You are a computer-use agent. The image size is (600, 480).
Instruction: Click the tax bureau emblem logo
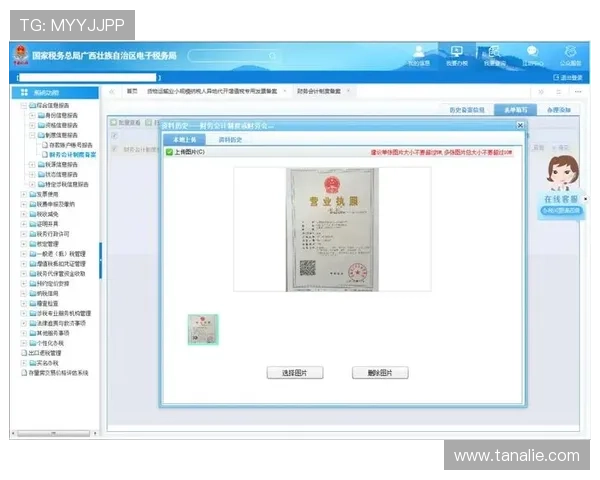21,55
